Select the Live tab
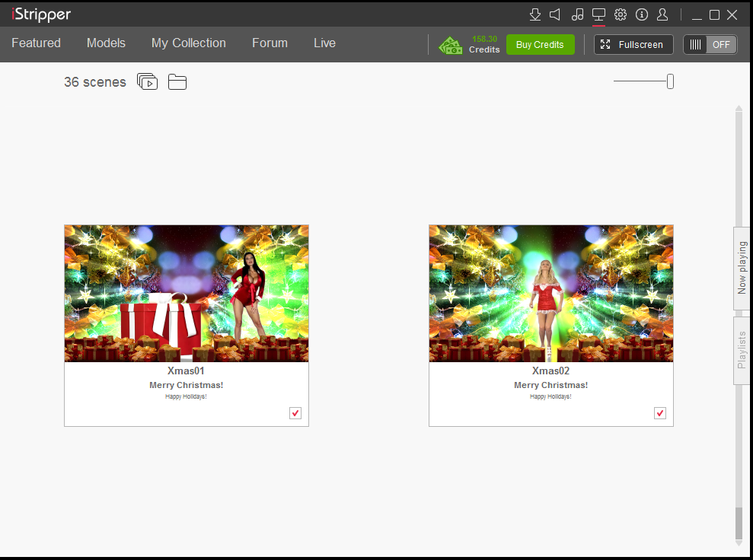 tap(324, 43)
